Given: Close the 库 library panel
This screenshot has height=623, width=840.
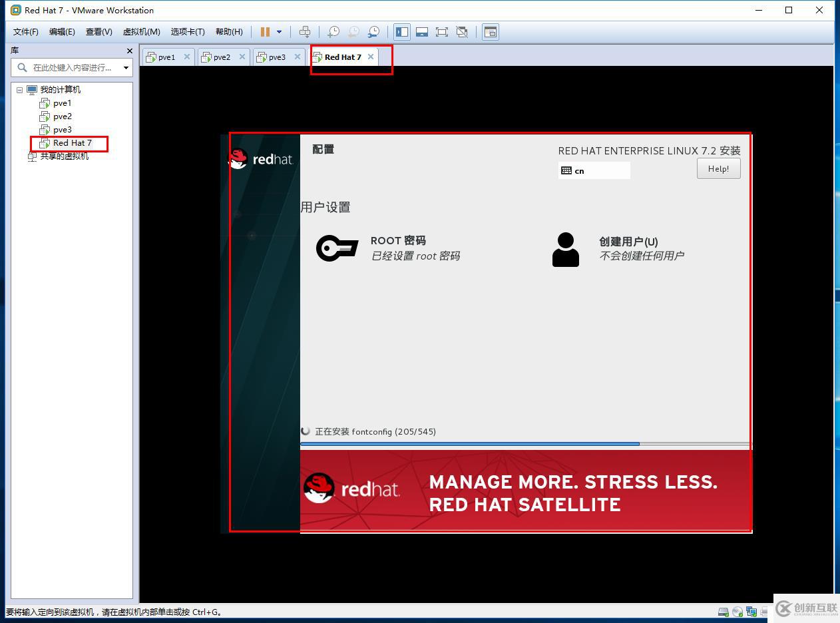Looking at the screenshot, I should [130, 51].
